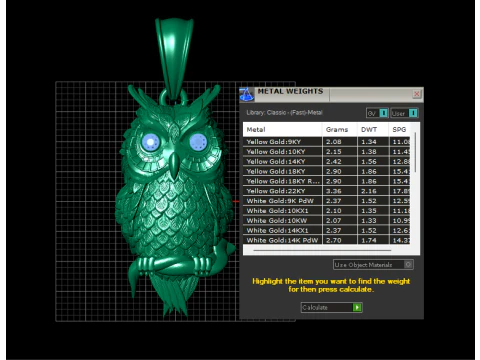The height and width of the screenshot is (360, 480).
Task: Click grams value for White Gold:9K PdW
Action: 334,201
